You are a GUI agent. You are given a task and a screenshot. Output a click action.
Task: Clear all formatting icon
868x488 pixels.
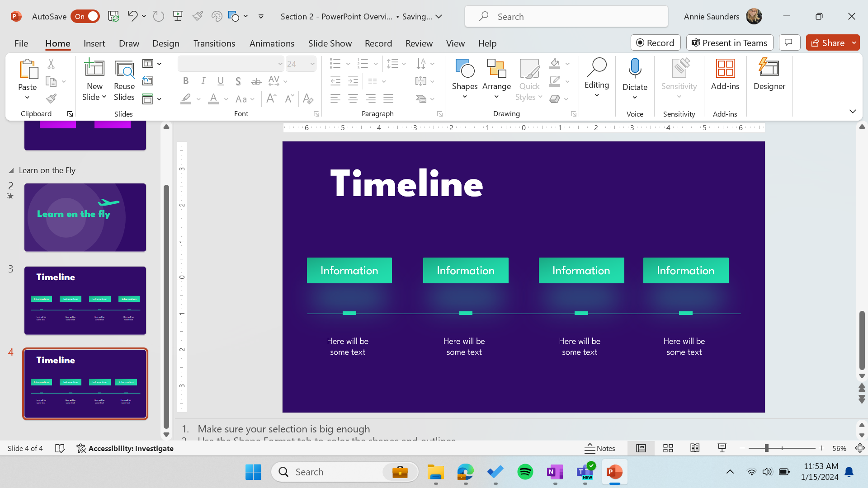click(308, 99)
